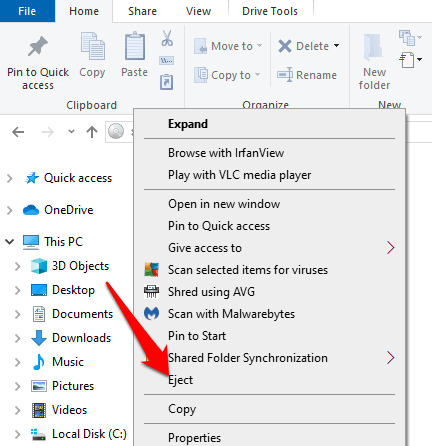Click the Copy path icon
Image resolution: width=432 pixels, height=446 pixels.
[167, 61]
